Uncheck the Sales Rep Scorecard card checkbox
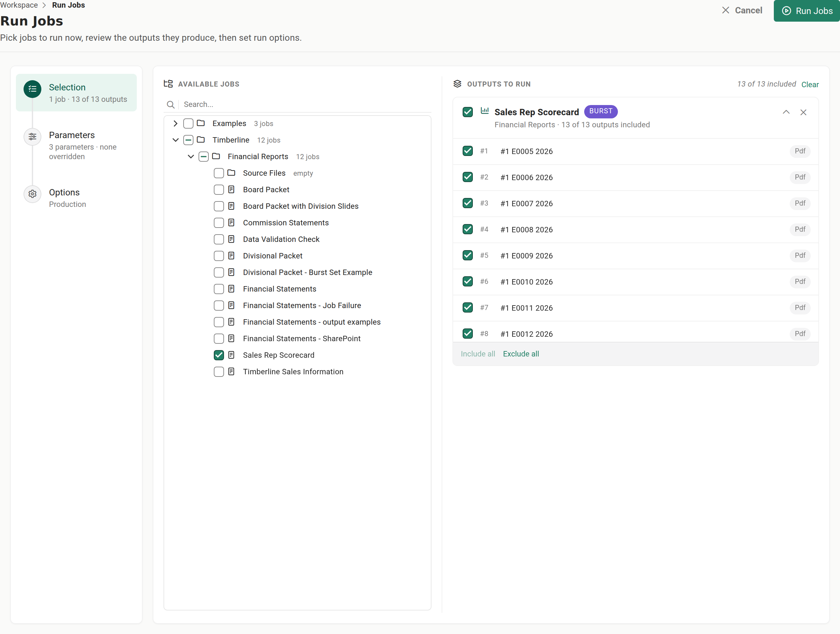 468,112
